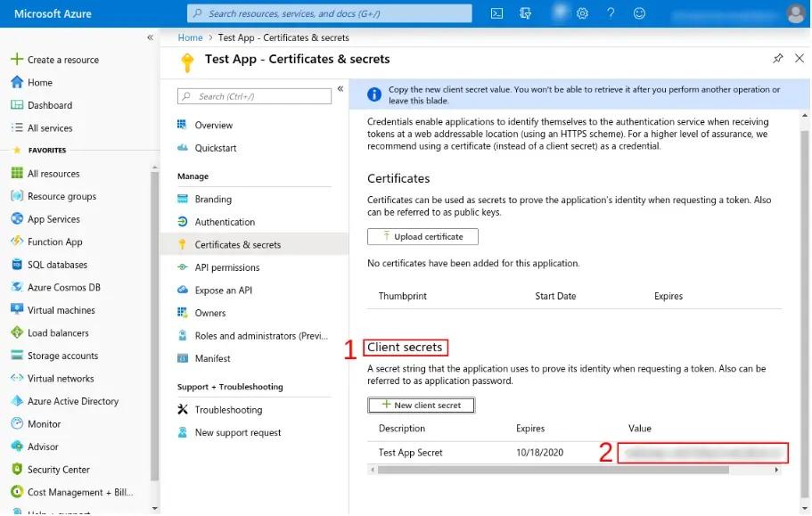Send feedback via the smiley icon
This screenshot has width=812, height=516.
[639, 13]
